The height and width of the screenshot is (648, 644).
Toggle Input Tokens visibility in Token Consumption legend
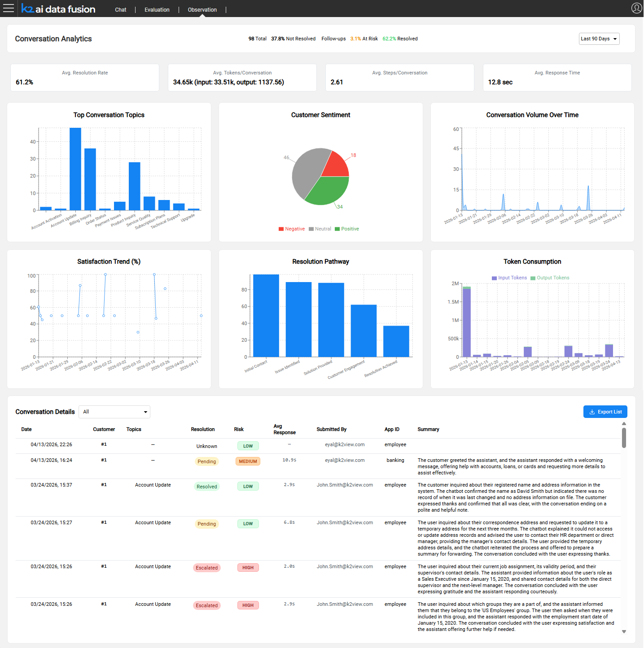pos(509,278)
